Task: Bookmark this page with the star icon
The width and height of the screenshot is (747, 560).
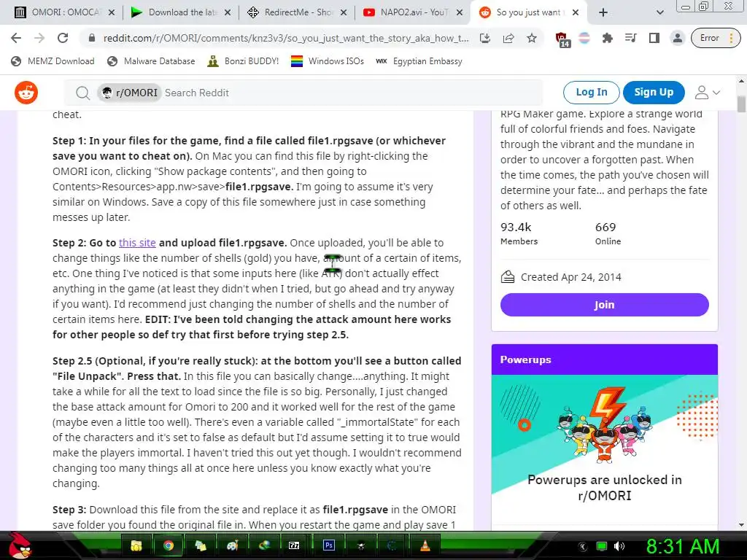Action: pyautogui.click(x=532, y=38)
